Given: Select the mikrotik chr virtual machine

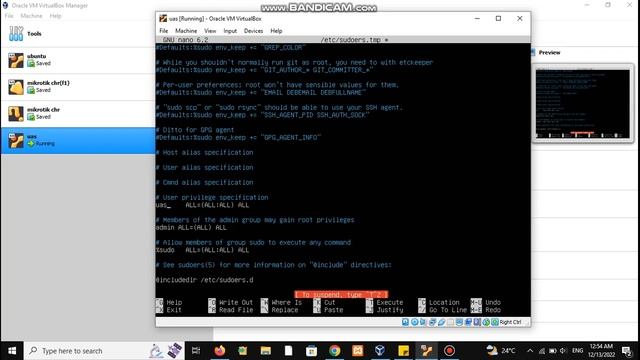Looking at the screenshot, I should (78, 113).
